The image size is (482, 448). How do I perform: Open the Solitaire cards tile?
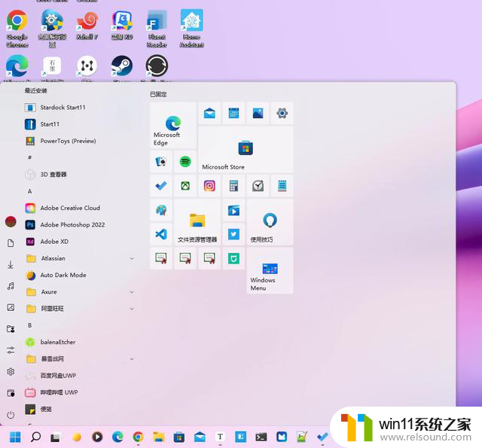pyautogui.click(x=160, y=162)
